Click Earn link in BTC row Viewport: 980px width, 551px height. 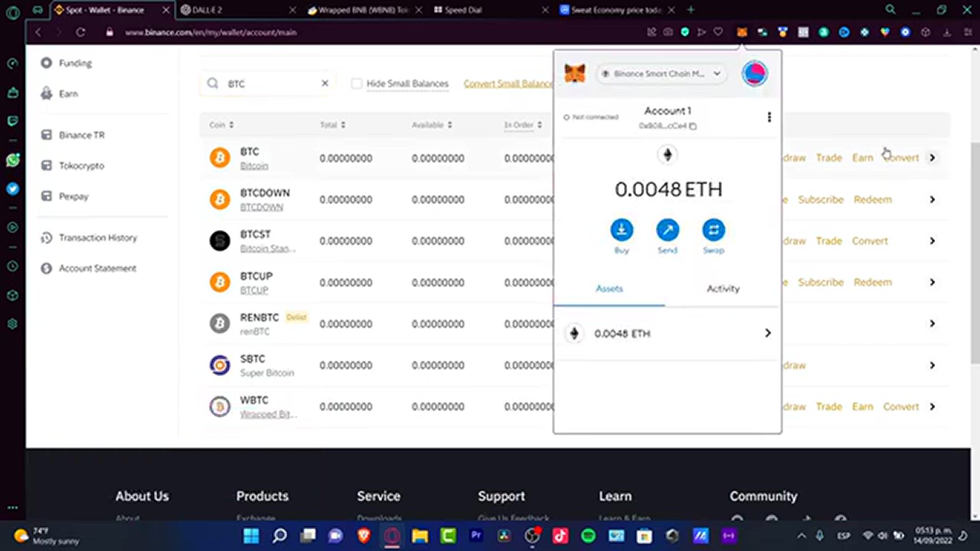click(863, 158)
